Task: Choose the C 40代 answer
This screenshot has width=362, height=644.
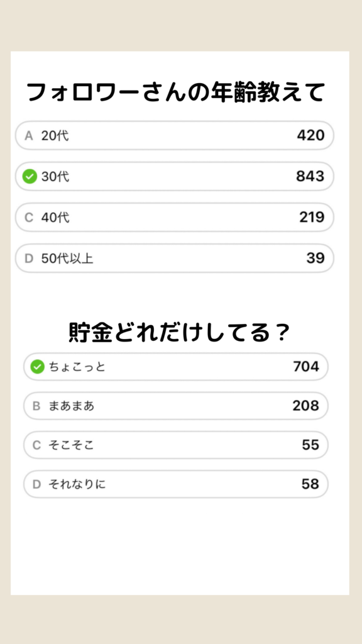Action: (x=175, y=217)
